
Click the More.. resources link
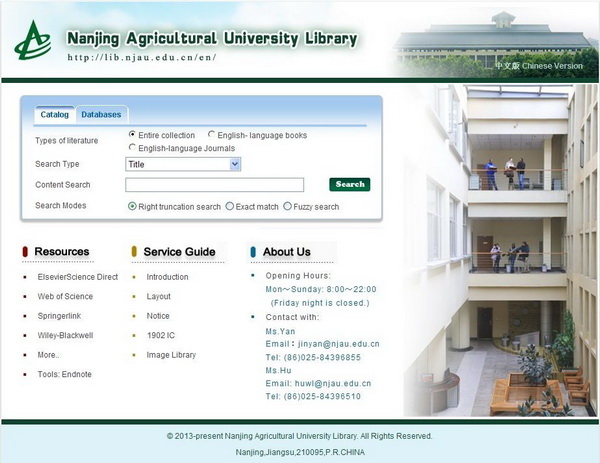48,355
